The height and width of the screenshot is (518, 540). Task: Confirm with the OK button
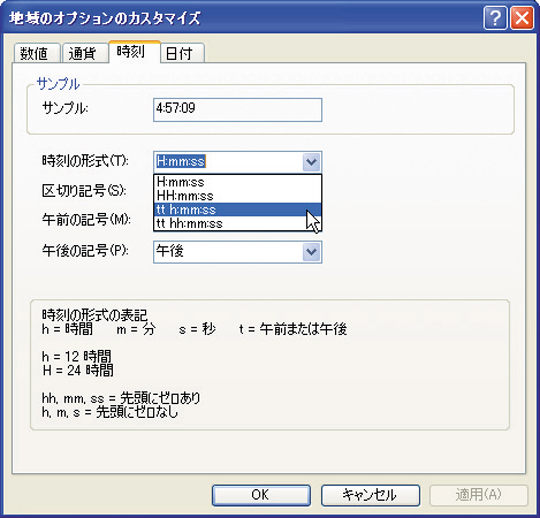(261, 495)
